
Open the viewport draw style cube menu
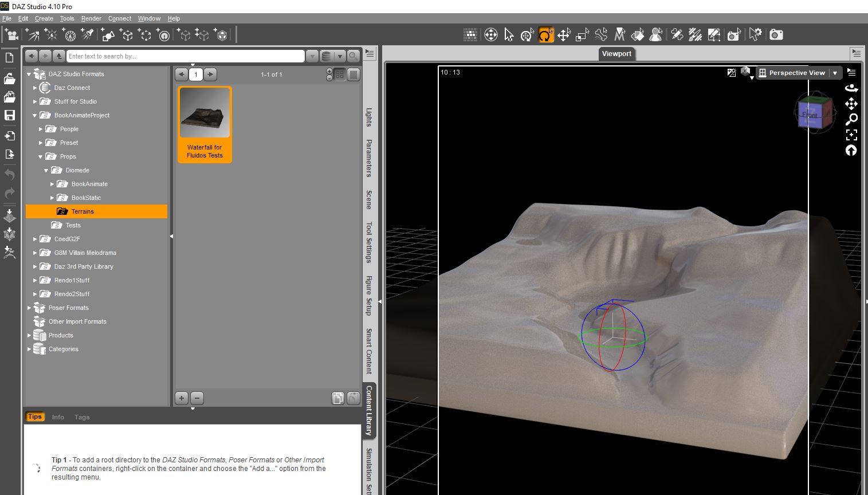[746, 73]
